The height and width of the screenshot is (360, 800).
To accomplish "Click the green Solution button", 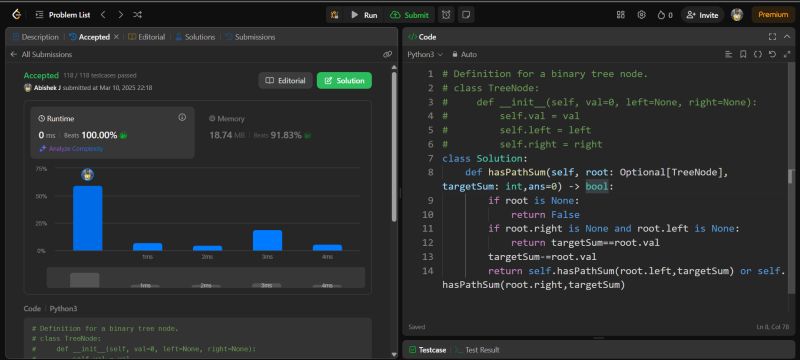I will [x=344, y=81].
